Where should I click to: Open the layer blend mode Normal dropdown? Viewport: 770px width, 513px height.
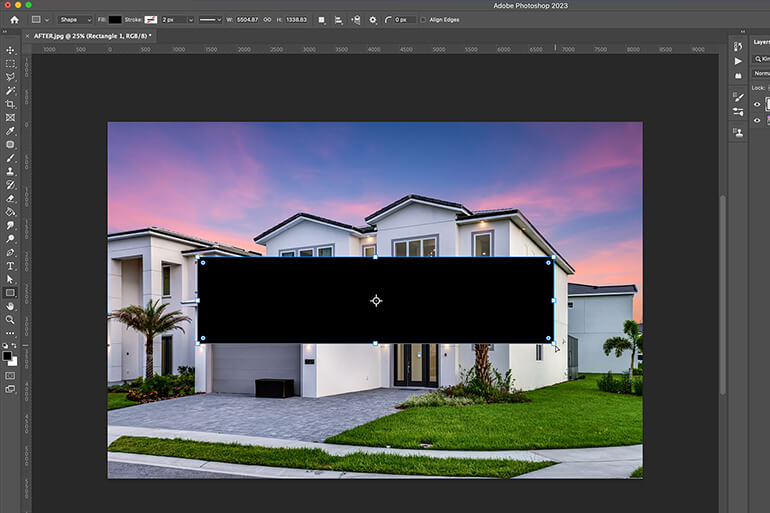762,73
